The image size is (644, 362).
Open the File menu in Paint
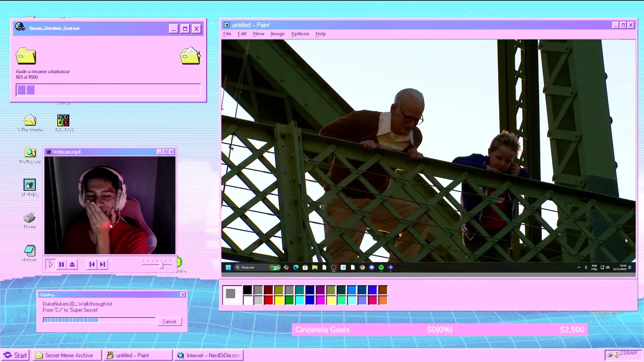pos(227,34)
